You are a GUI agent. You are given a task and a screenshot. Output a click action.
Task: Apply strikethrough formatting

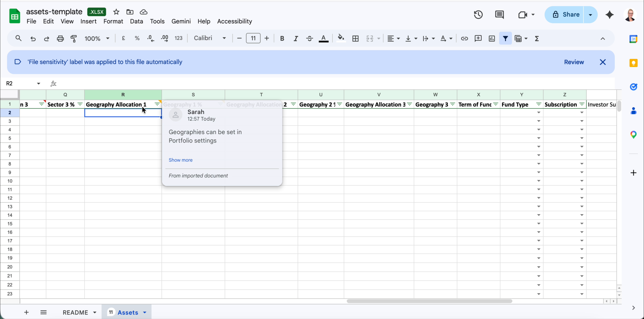click(309, 38)
